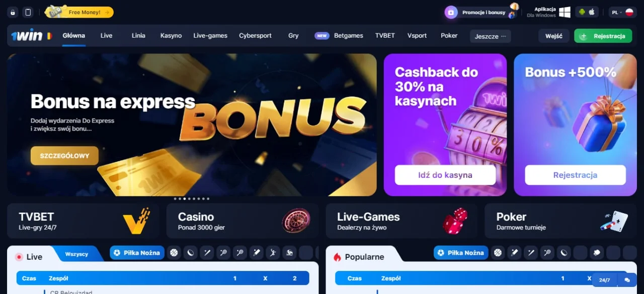Open the Windows application download icon
The width and height of the screenshot is (644, 294).
(x=565, y=12)
